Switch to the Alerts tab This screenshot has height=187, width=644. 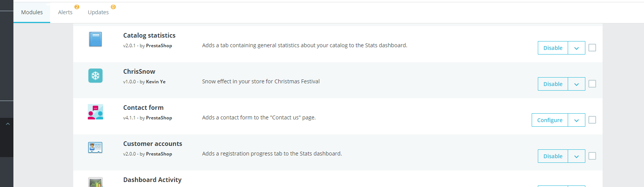[65, 12]
